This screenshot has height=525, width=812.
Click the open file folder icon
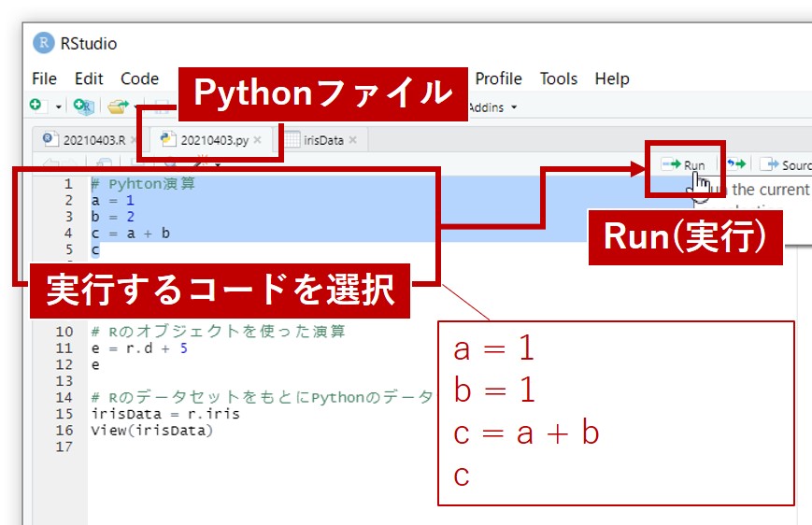(x=116, y=106)
